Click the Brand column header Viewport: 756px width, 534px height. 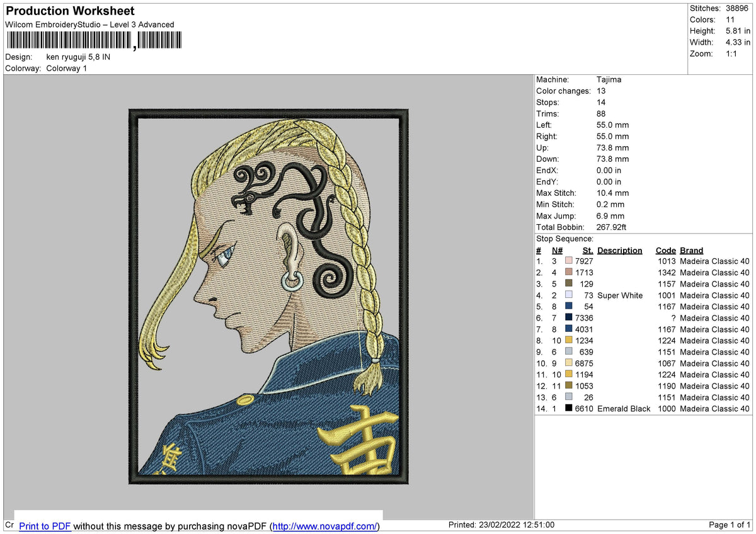pyautogui.click(x=692, y=250)
